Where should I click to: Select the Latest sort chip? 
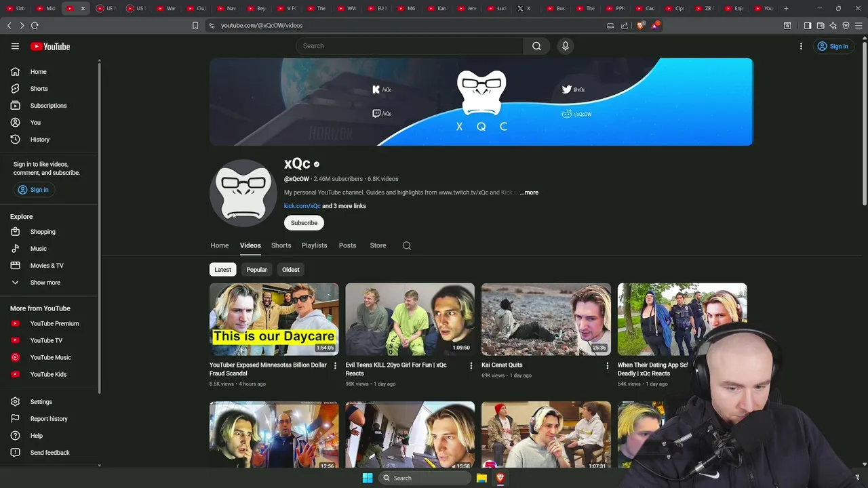(x=222, y=270)
